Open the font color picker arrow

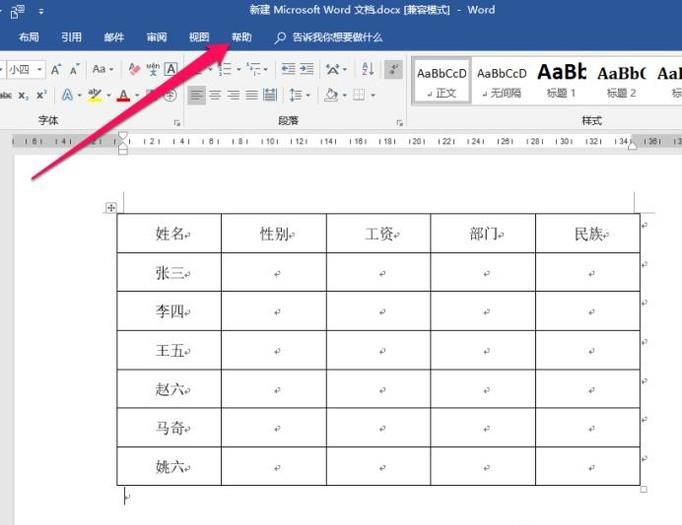pyautogui.click(x=137, y=95)
